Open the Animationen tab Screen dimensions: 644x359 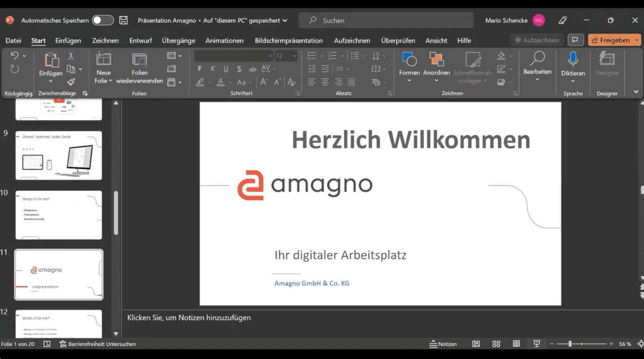pos(224,40)
